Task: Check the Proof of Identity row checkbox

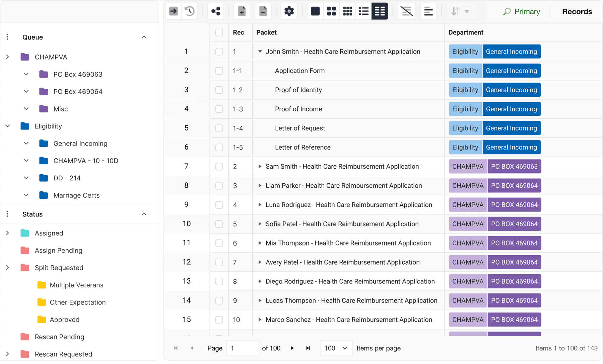Action: click(219, 90)
